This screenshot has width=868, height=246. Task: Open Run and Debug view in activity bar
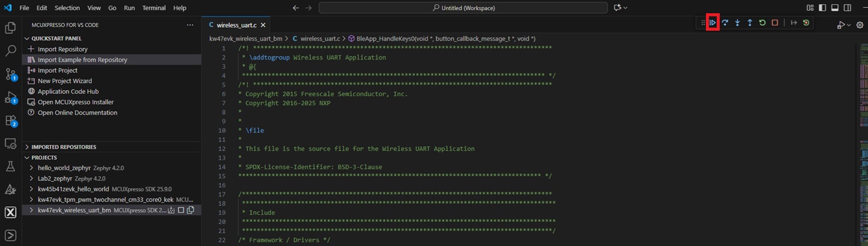coord(10,97)
